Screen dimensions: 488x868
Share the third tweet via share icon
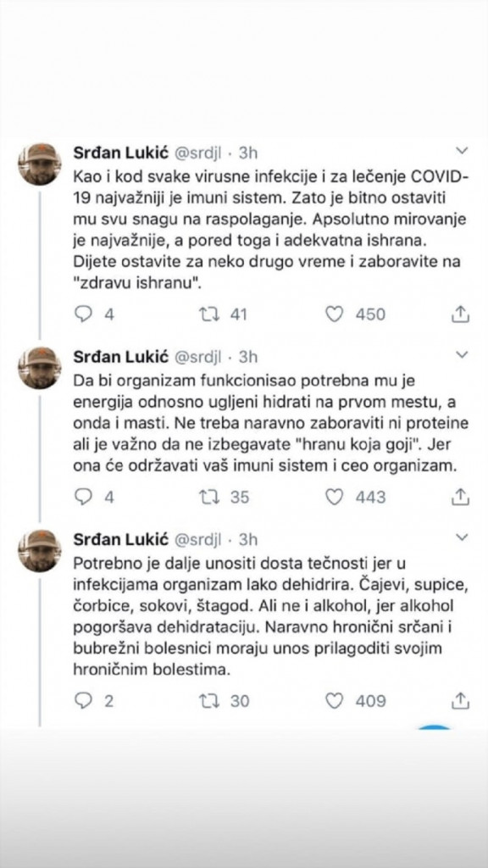click(462, 701)
